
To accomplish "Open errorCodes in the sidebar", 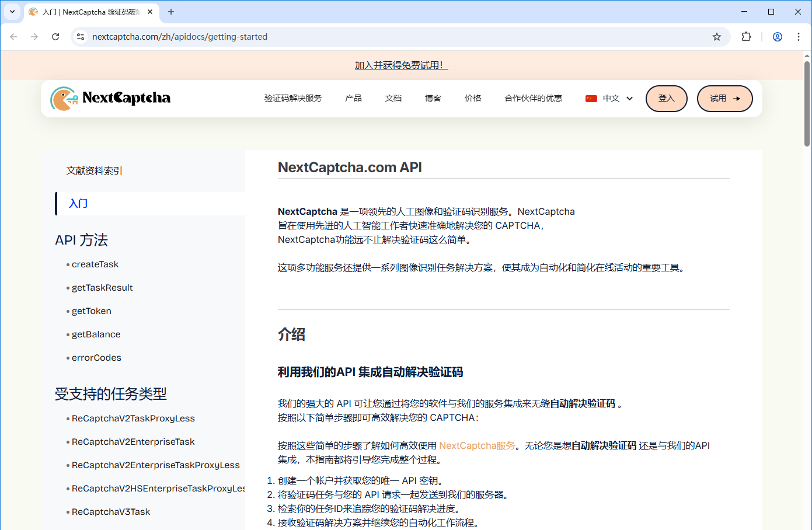I will coord(96,358).
